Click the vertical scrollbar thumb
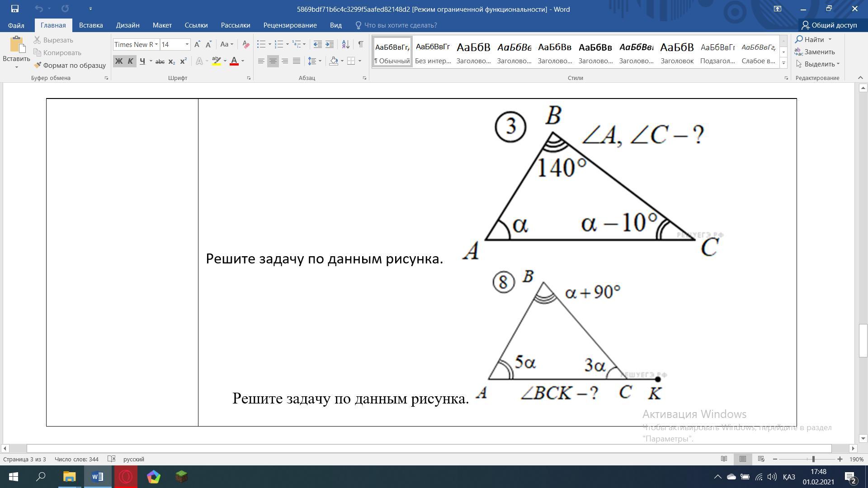868x488 pixels. pos(863,341)
